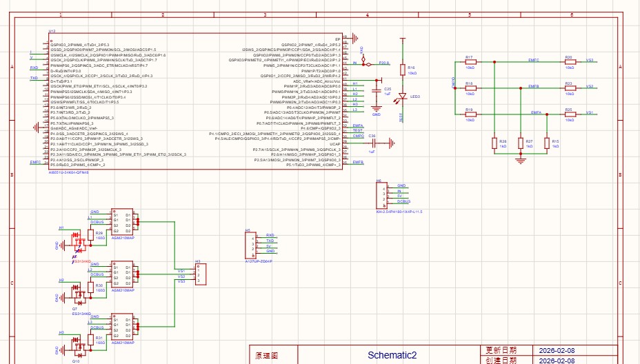
Task: Select the ground symbol below resistor R27
Action: click(x=520, y=161)
